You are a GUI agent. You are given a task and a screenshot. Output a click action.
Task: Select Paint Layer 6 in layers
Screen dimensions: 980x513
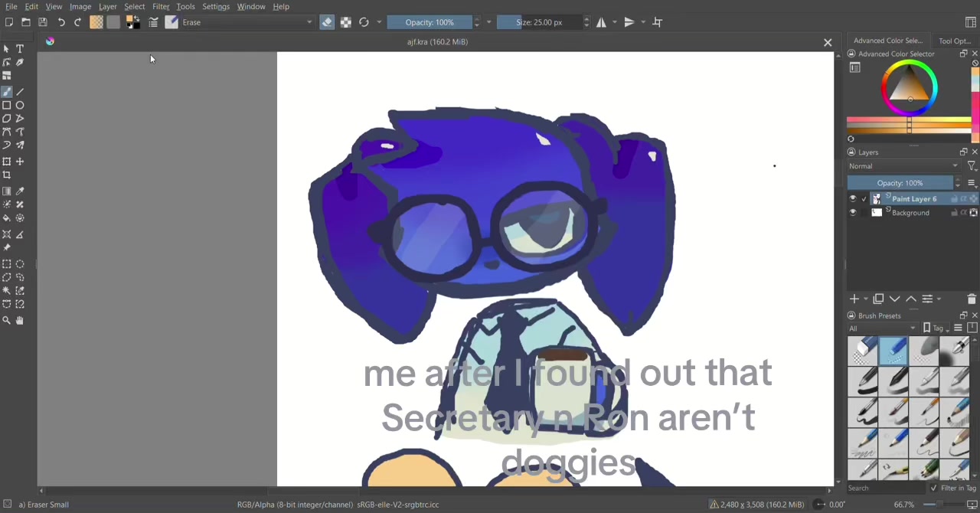(913, 199)
